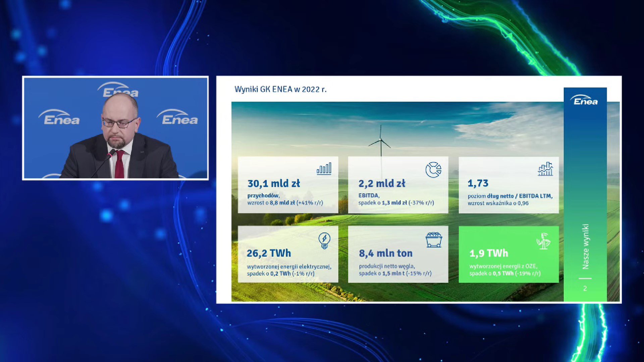Click the '8,4 mln ton' value

tap(386, 253)
